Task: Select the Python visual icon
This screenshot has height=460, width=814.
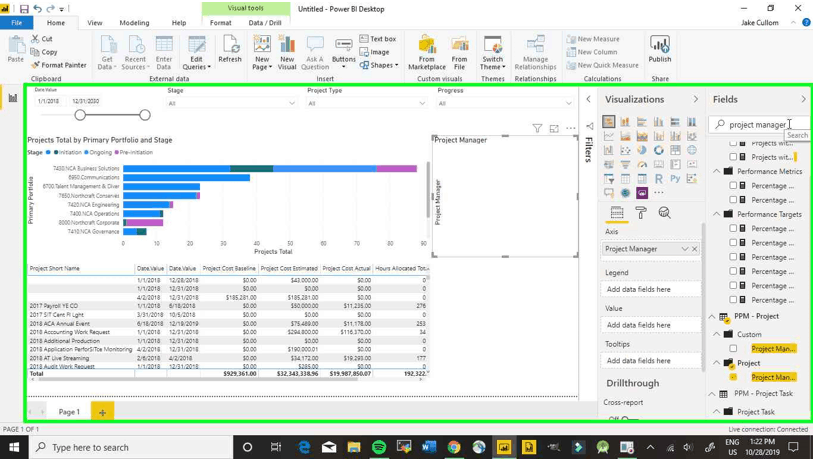Action: tap(675, 179)
